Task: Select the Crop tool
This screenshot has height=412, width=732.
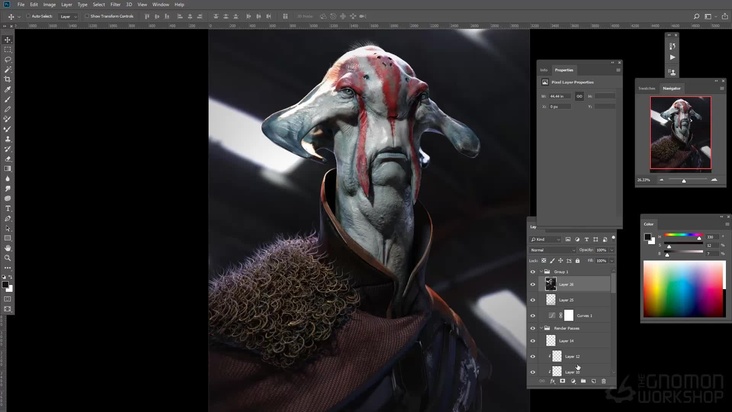Action: (7, 79)
